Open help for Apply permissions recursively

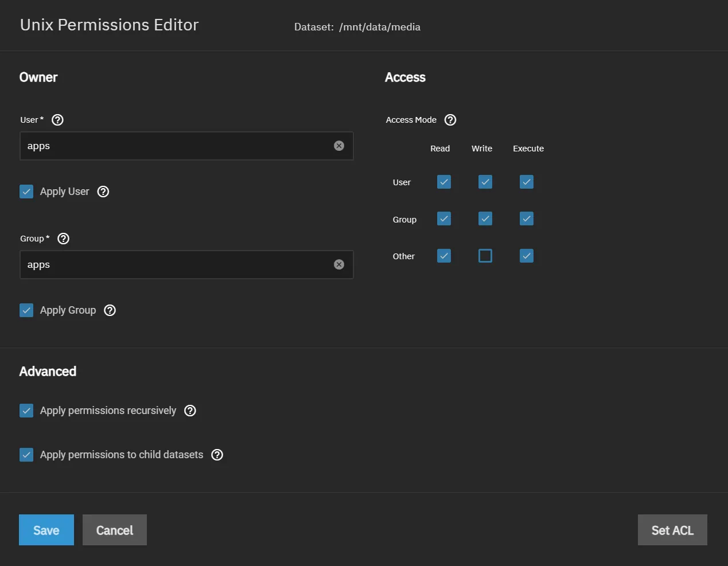190,411
